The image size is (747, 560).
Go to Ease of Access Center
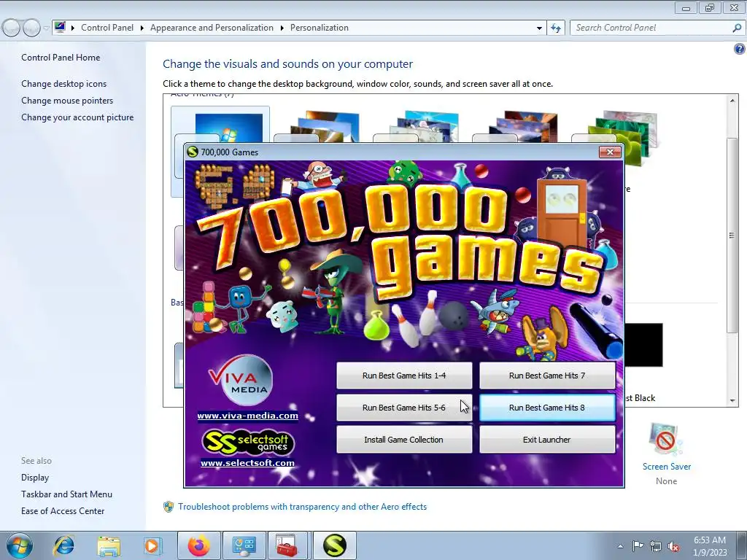63,511
